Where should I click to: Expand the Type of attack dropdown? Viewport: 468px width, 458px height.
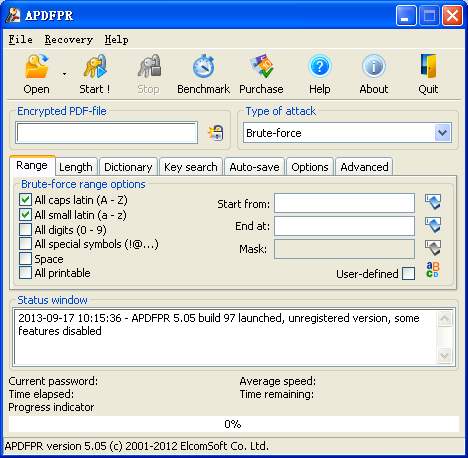pyautogui.click(x=443, y=133)
